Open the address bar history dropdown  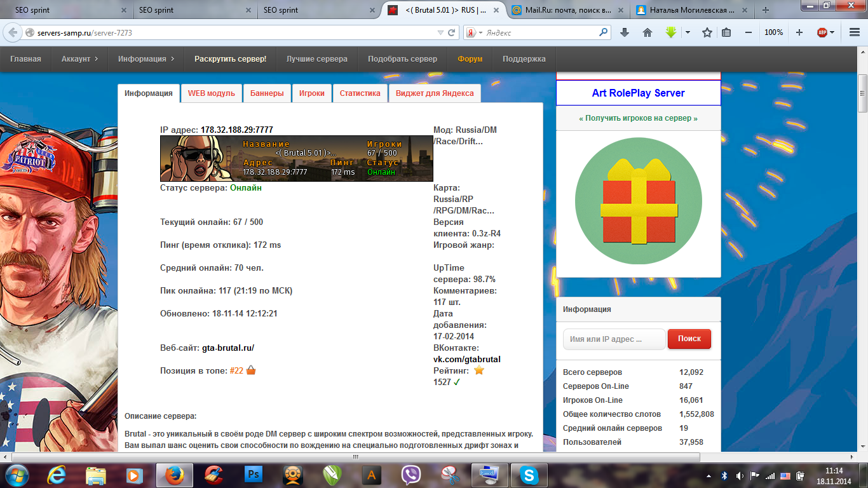(441, 32)
